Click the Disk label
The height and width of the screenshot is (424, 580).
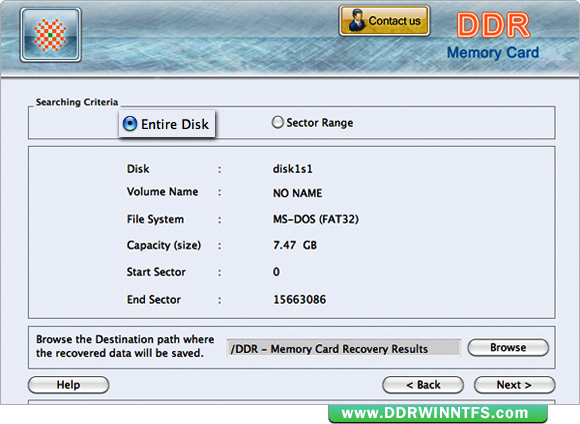[138, 169]
